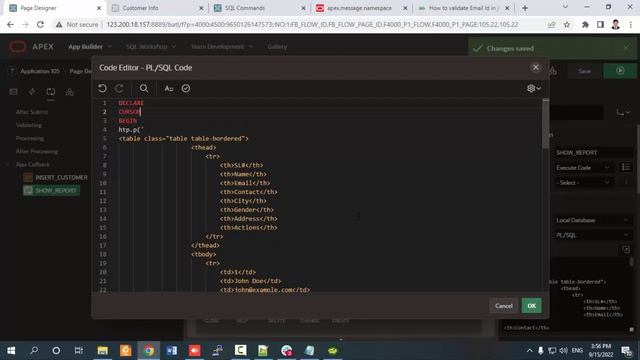
Task: Open the autocomplete (A=) tool
Action: (x=169, y=88)
